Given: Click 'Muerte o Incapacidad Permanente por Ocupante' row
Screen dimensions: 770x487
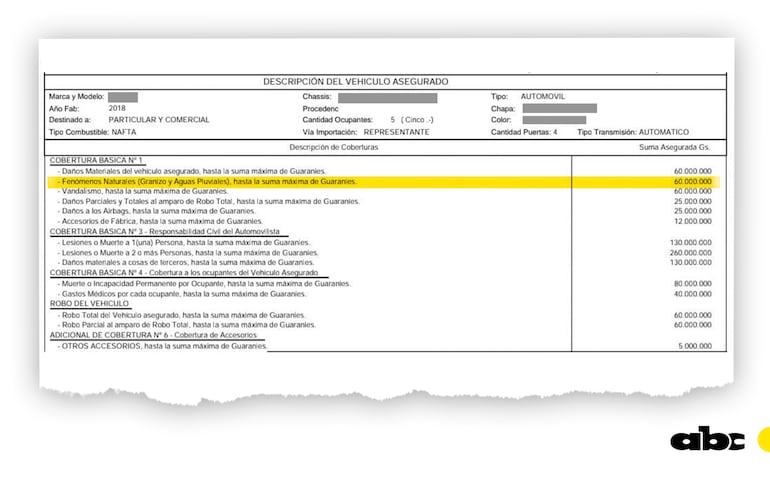Looking at the screenshot, I should click(204, 284).
